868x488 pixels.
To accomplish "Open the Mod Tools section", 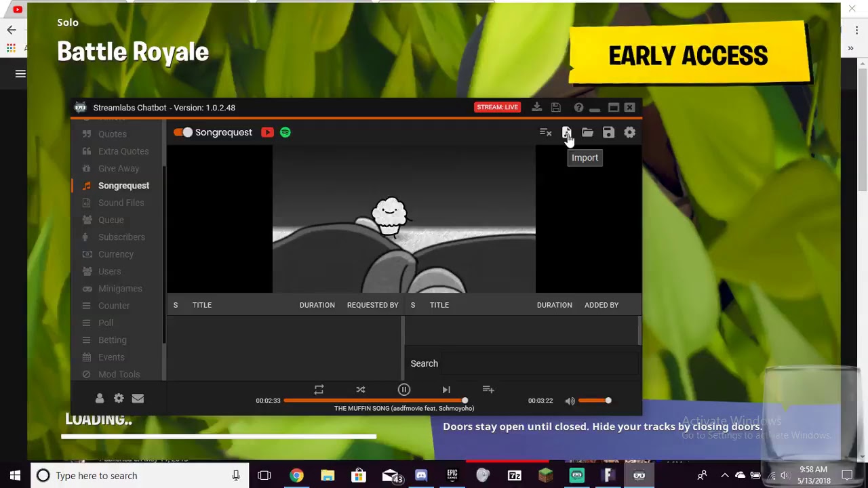I will point(119,374).
